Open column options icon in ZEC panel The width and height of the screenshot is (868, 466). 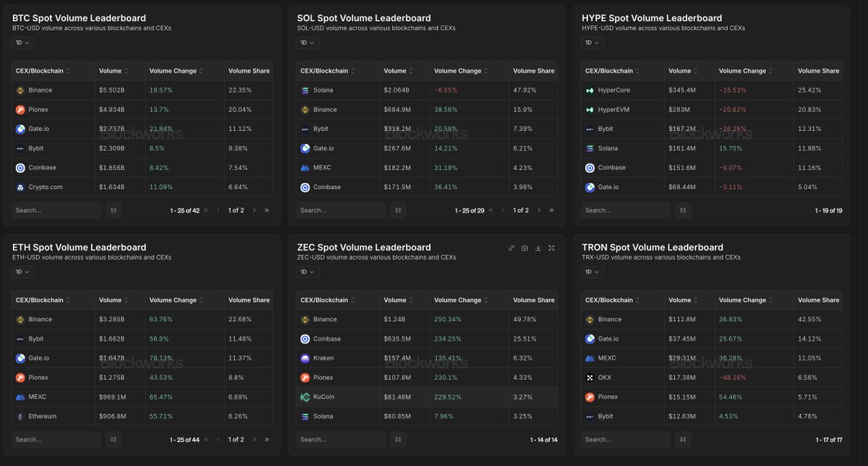pos(399,439)
